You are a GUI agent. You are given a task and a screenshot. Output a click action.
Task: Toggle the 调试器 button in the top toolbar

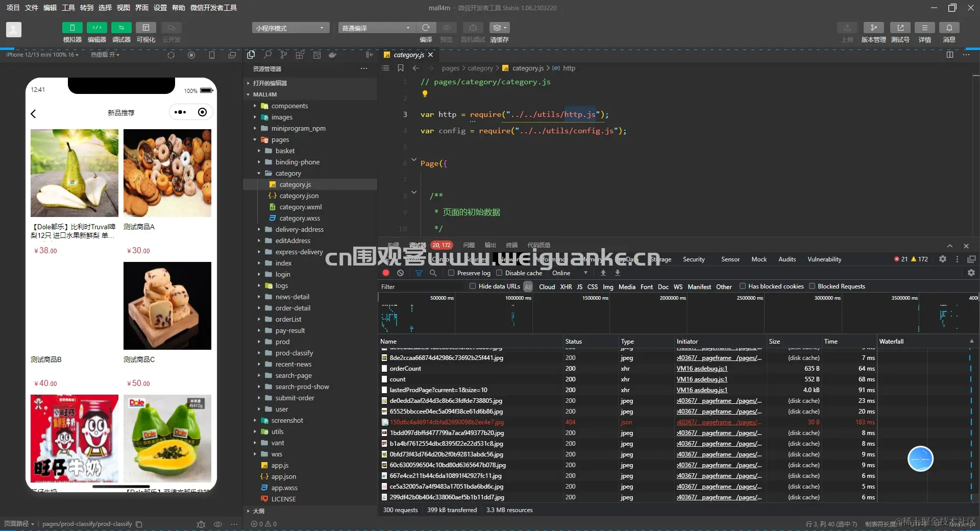pos(121,28)
